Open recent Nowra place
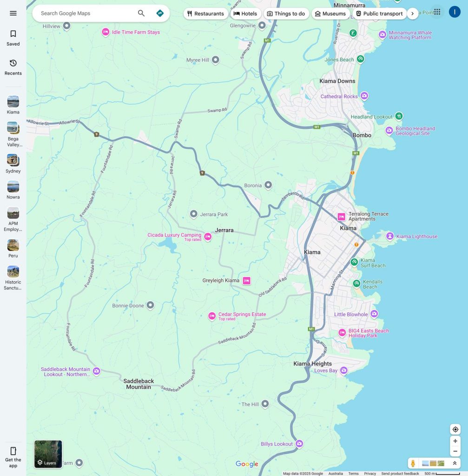 point(13,190)
